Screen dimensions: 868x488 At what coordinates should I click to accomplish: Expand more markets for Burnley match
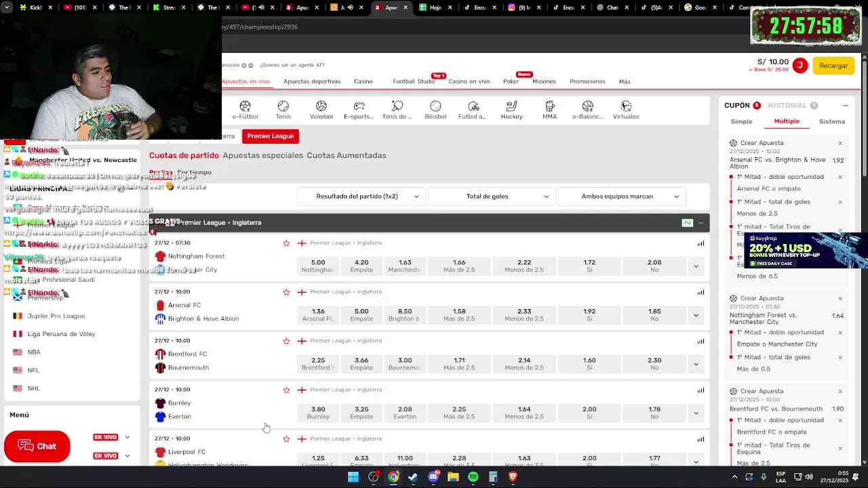[696, 413]
